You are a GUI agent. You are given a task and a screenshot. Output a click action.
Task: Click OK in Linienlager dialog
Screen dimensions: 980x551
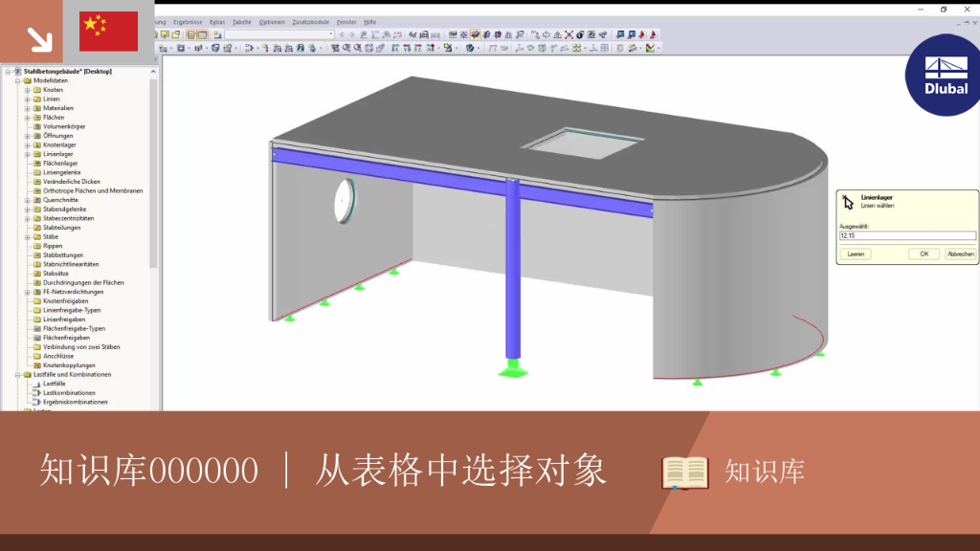point(924,254)
